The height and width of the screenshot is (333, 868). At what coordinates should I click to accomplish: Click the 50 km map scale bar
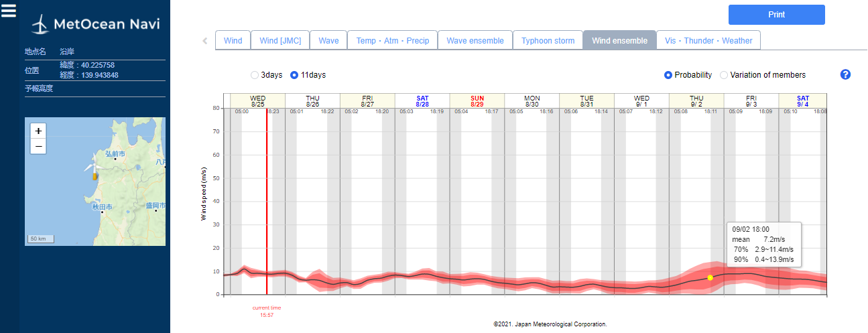(41, 239)
